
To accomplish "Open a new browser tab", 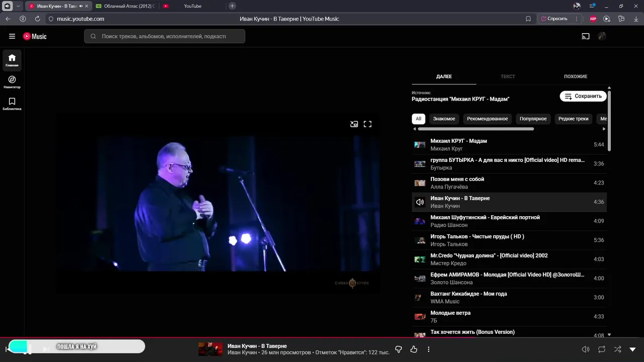I will (232, 6).
